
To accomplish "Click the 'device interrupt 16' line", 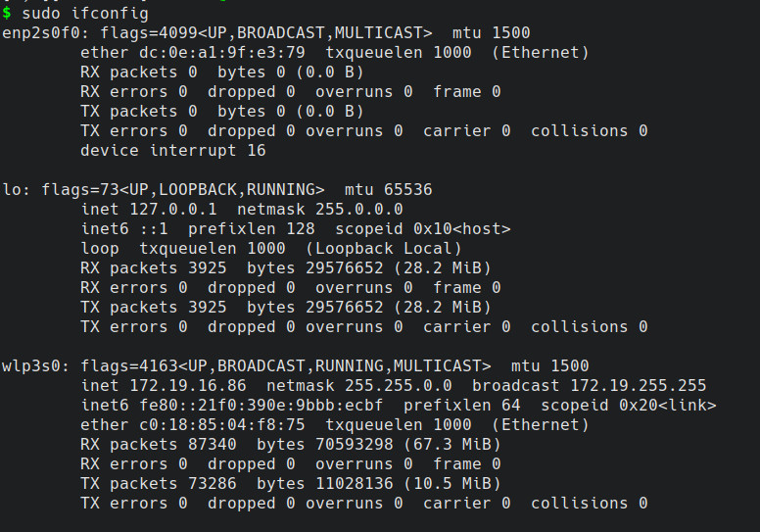I will 173,150.
